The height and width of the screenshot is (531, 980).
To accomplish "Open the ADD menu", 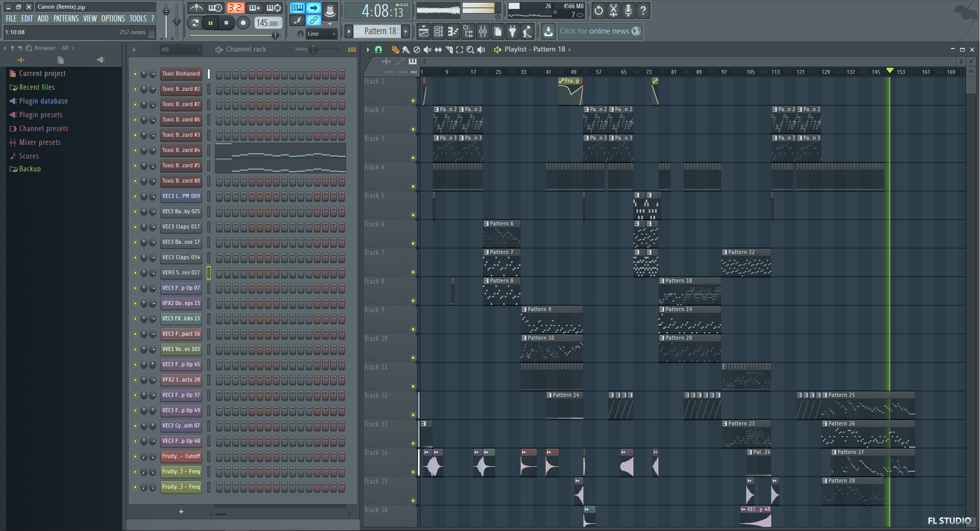I will coord(43,18).
